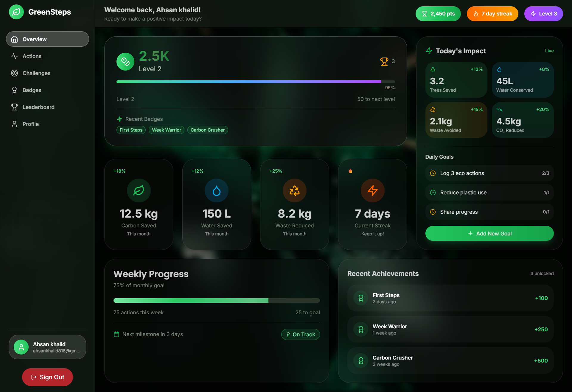Screen dimensions: 572x392
Task: Click the medal icon next to Week Warrior achievement
Action: tap(361, 329)
